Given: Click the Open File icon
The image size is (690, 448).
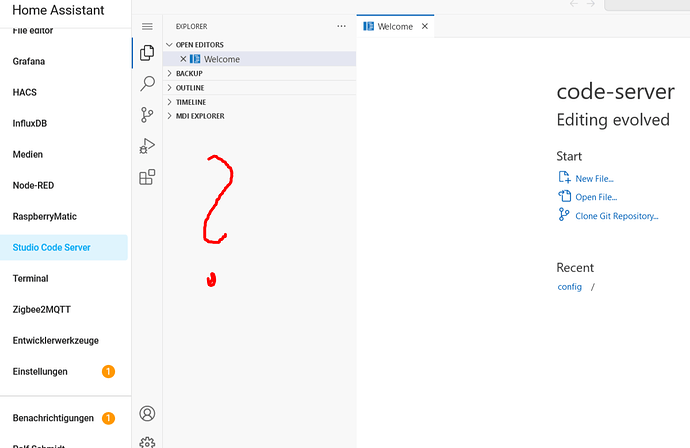Looking at the screenshot, I should click(x=565, y=196).
